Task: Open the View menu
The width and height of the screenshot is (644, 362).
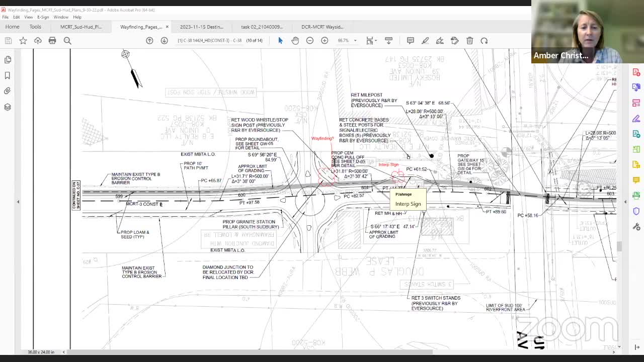Action: click(x=29, y=17)
